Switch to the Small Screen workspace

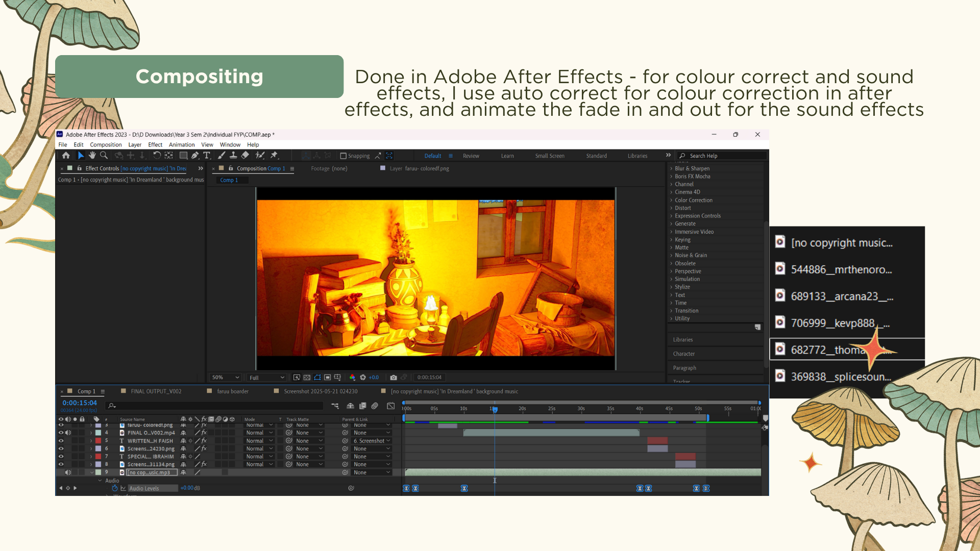550,156
